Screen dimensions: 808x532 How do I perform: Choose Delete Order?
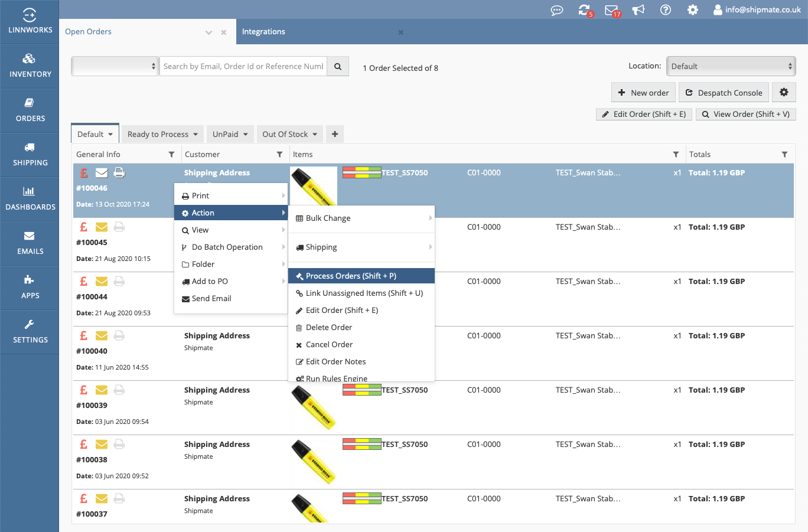coord(361,328)
